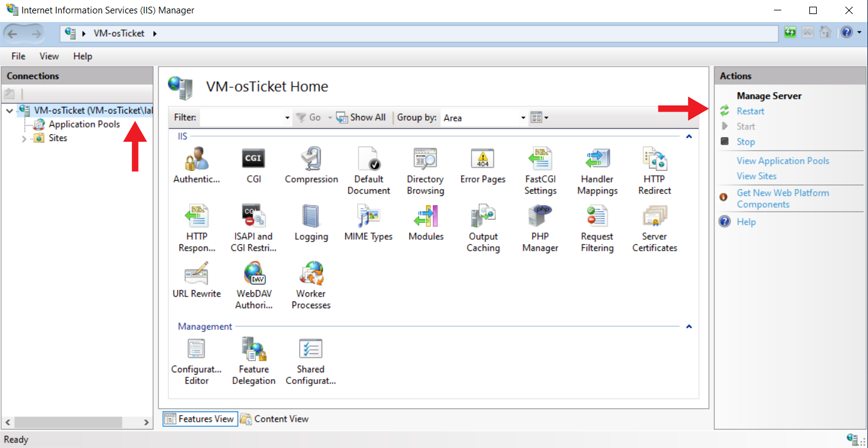Collapse the IIS group section
868x448 pixels.
click(689, 137)
